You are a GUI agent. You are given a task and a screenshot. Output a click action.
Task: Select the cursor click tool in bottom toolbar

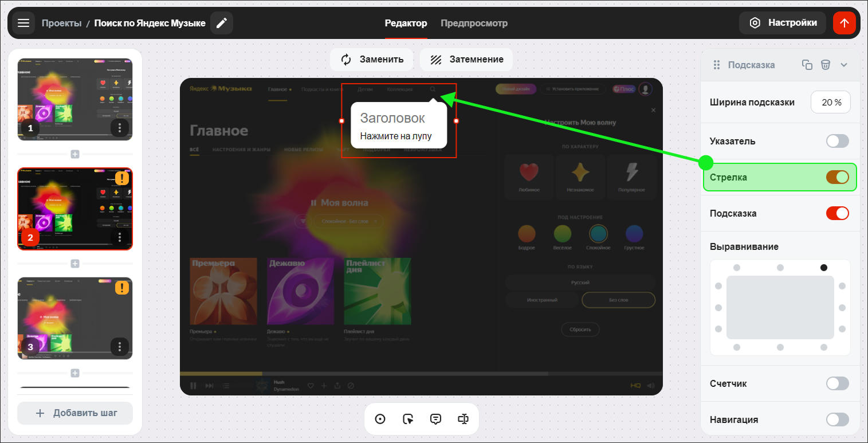408,419
